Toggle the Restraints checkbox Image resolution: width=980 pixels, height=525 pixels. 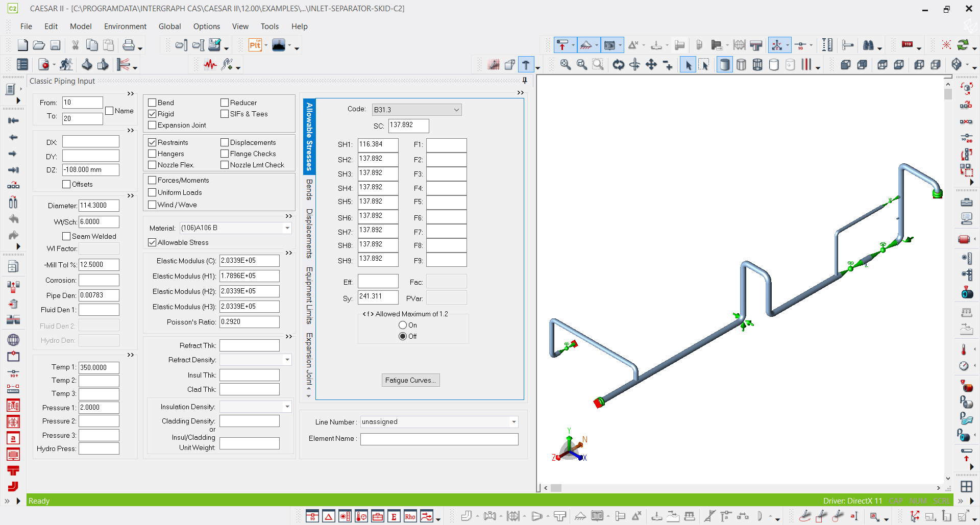152,142
